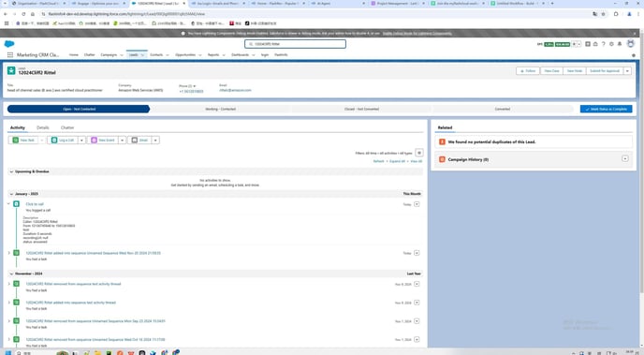644x355 pixels.
Task: Click the 'Click to call' logged call icon
Action: [16, 204]
